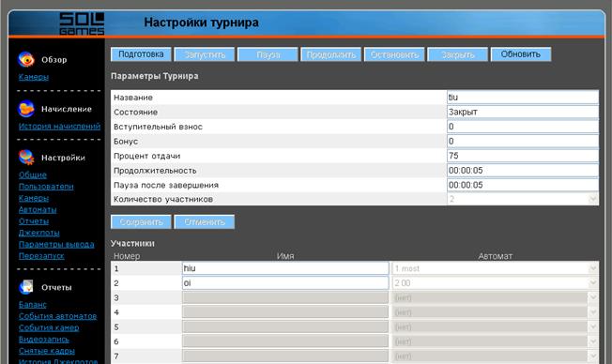Click the Продолжительность time field
Screen dimensions: 612x364
523,171
